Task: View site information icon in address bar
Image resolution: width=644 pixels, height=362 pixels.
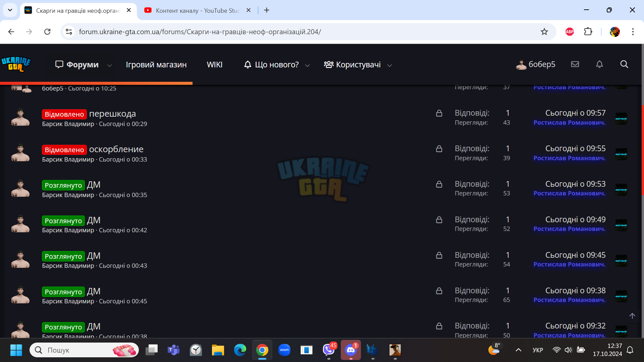Action: pos(69,32)
